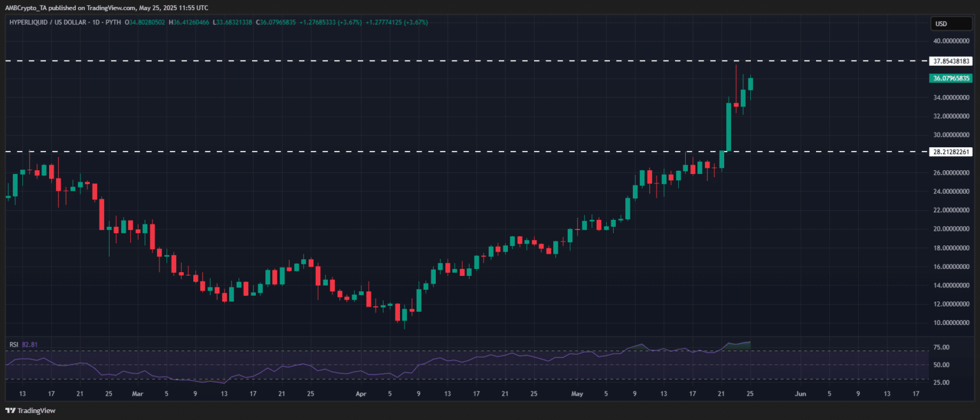This screenshot has height=420, width=980.
Task: Click the upper dashed resistance line
Action: coord(447,61)
